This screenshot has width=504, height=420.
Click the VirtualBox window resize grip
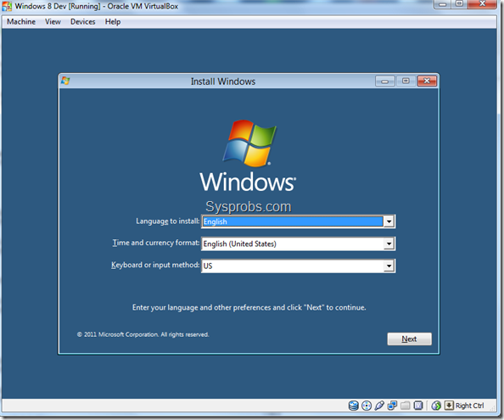(x=493, y=408)
